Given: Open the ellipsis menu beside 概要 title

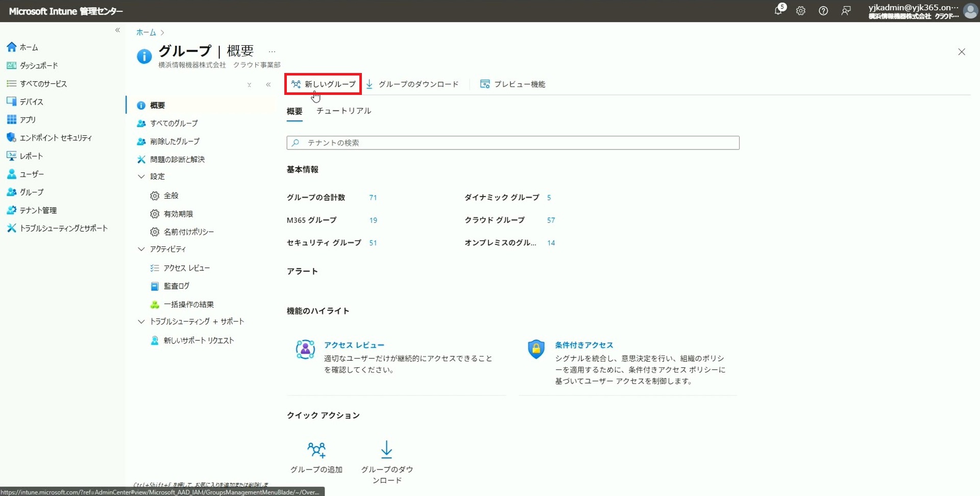Looking at the screenshot, I should click(x=272, y=52).
